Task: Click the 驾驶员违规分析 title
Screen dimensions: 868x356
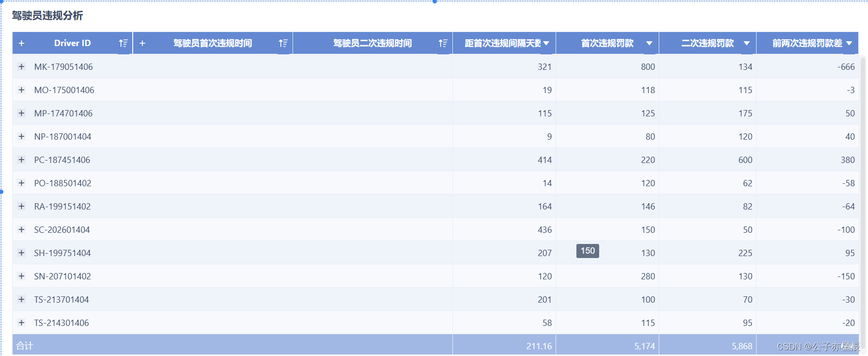Action: [47, 16]
